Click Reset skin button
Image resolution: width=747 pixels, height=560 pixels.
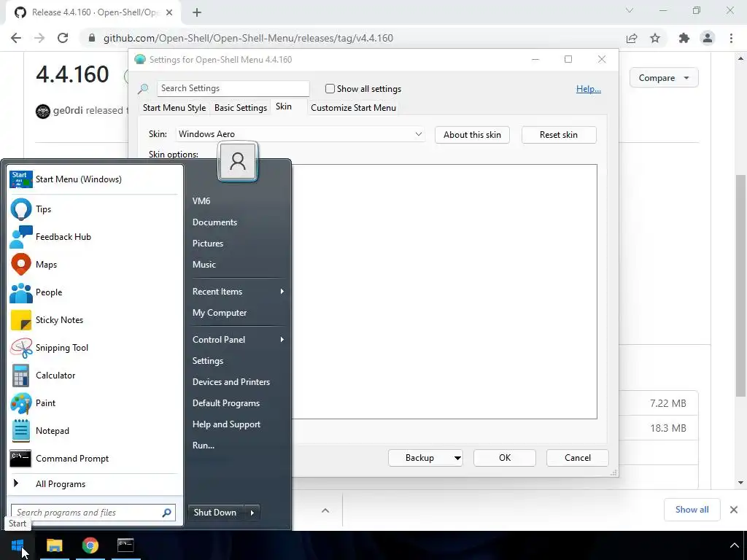coord(559,135)
